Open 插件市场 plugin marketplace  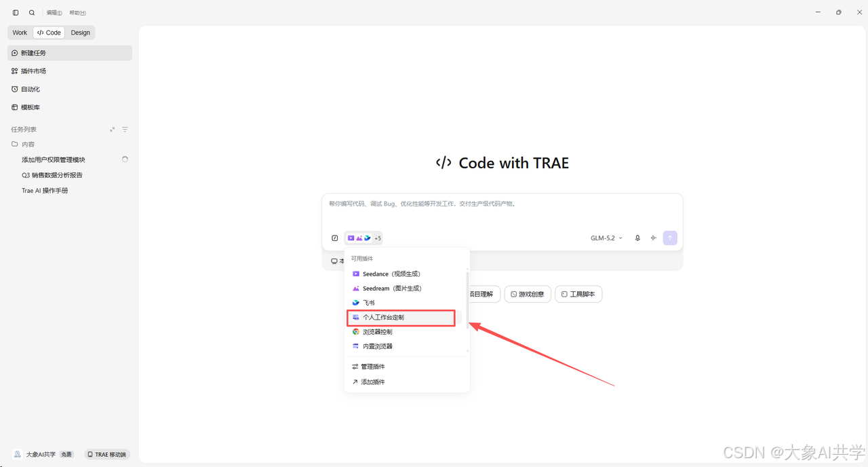[70, 71]
